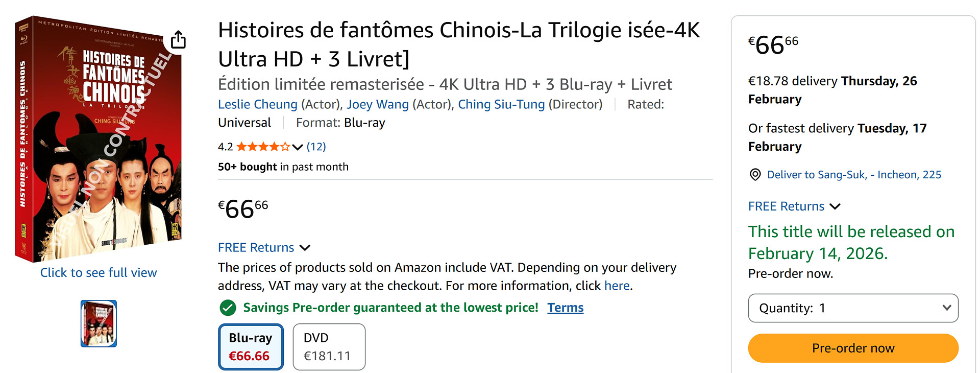Click the 'here' VAT information link
Viewport: 980px width, 373px height.
click(617, 286)
